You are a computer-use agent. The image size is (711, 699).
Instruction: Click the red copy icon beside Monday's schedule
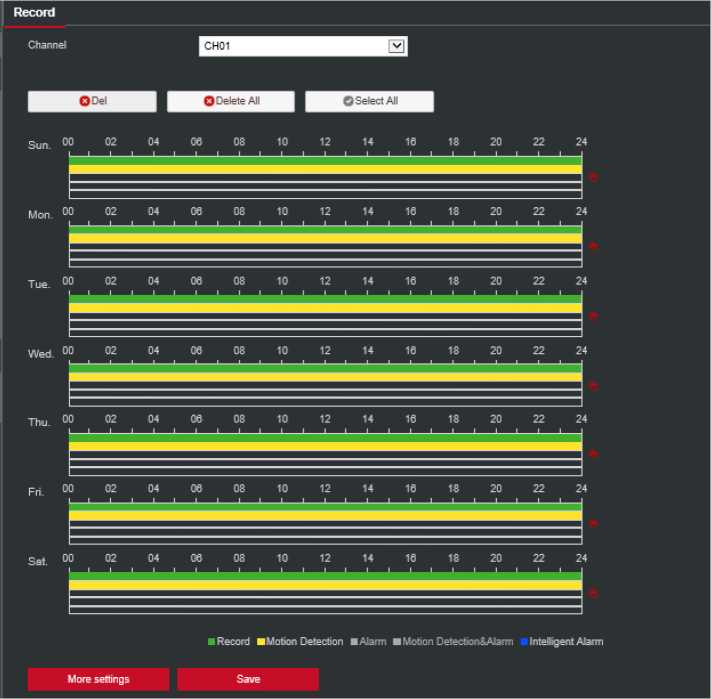pyautogui.click(x=592, y=246)
